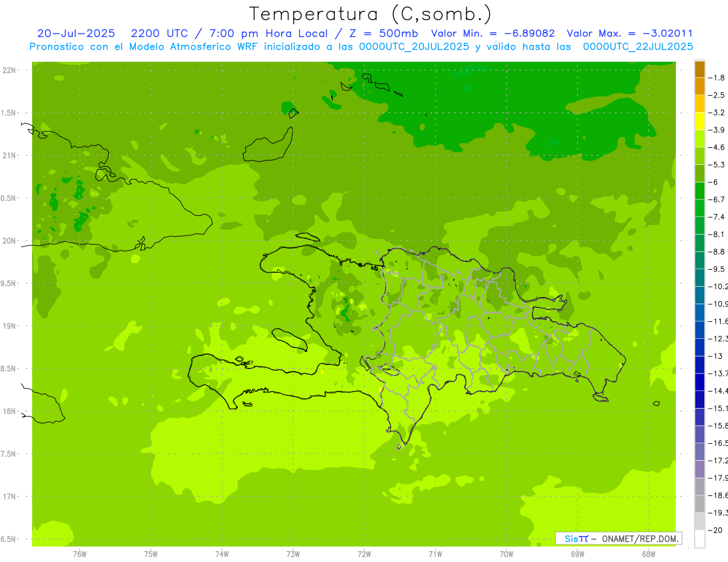728x562 pixels.
Task: Click the '-7.4' colorbar value
Action: 718,216
